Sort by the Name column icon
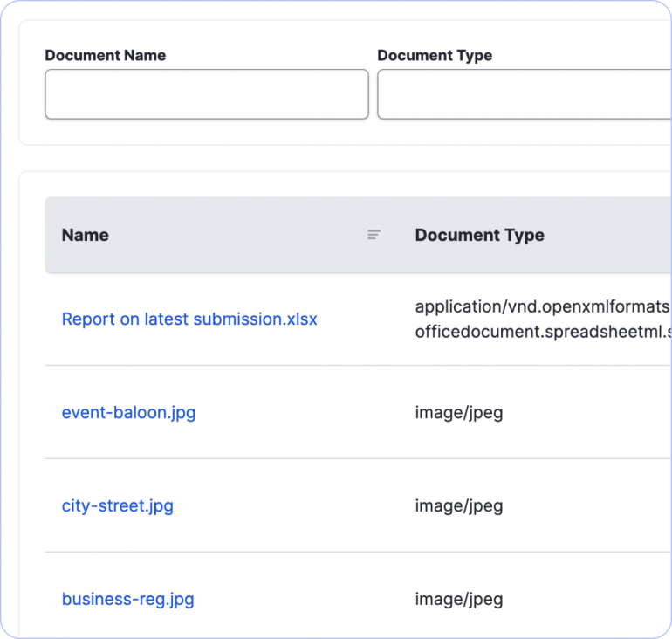672x639 pixels. point(374,235)
